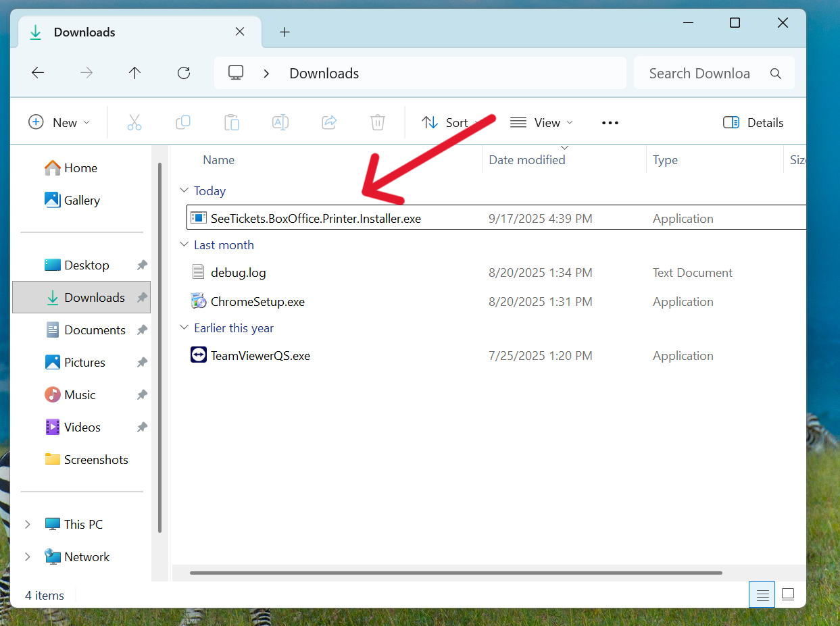The height and width of the screenshot is (626, 840).
Task: Click the Delete trash can icon
Action: pyautogui.click(x=377, y=122)
